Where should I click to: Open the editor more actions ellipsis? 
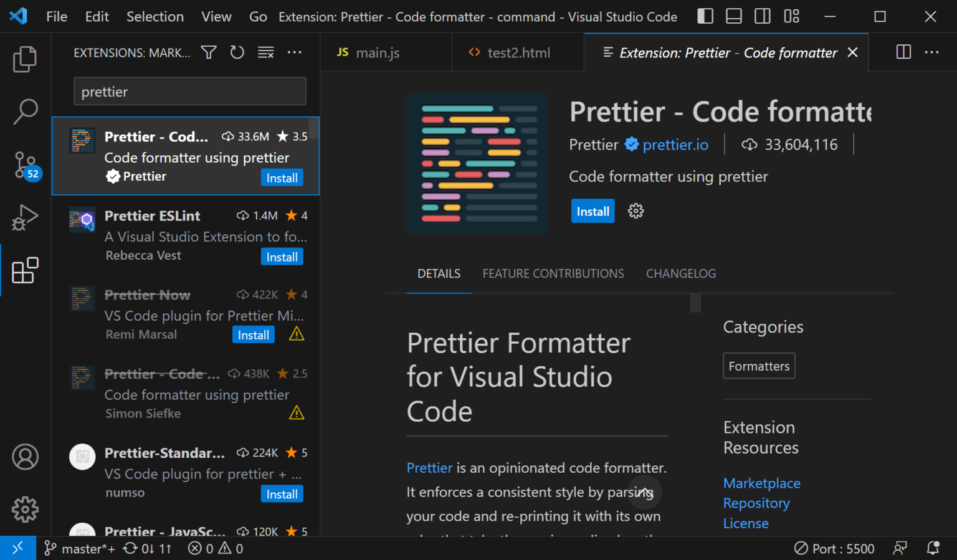931,52
